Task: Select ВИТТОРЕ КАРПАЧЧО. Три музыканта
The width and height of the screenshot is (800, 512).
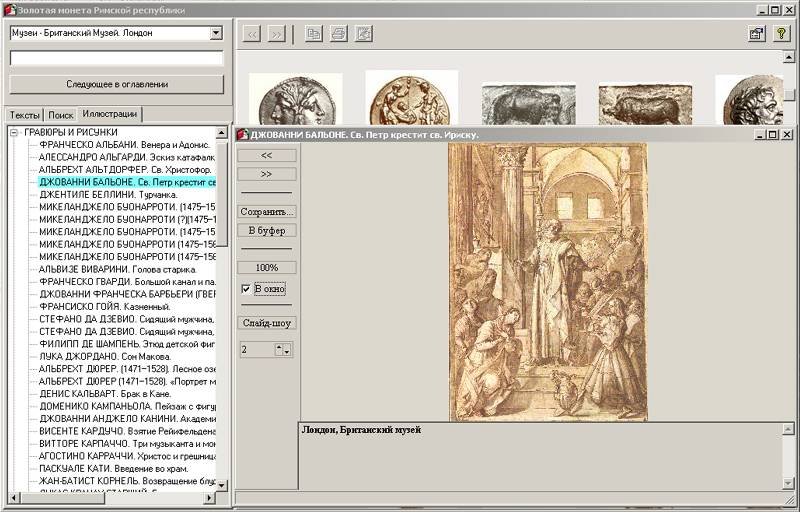Action: [127, 444]
